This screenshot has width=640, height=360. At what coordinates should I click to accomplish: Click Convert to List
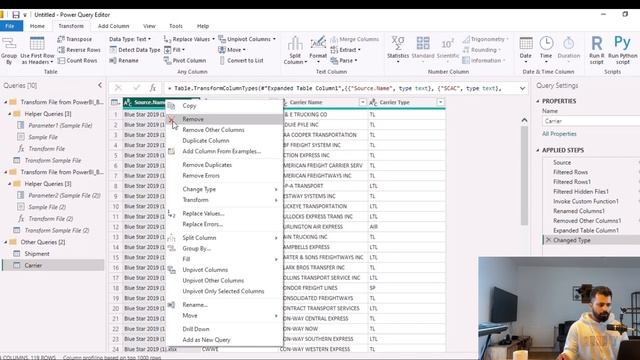(241, 60)
